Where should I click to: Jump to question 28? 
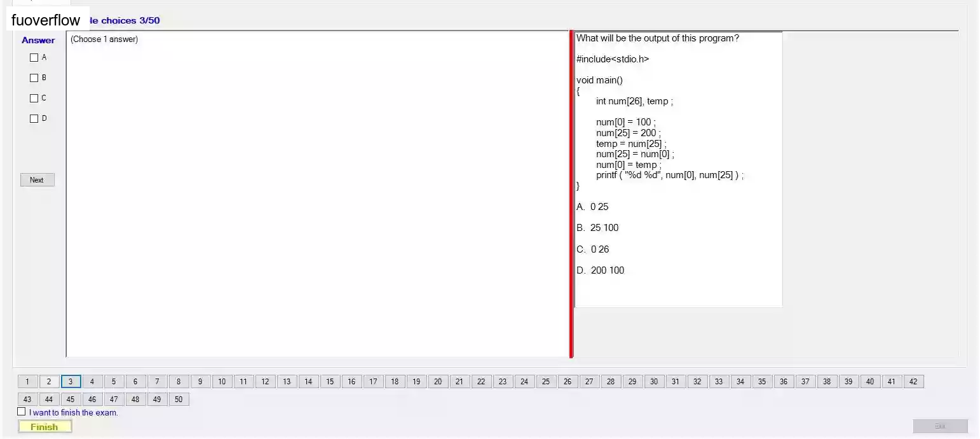coord(611,382)
